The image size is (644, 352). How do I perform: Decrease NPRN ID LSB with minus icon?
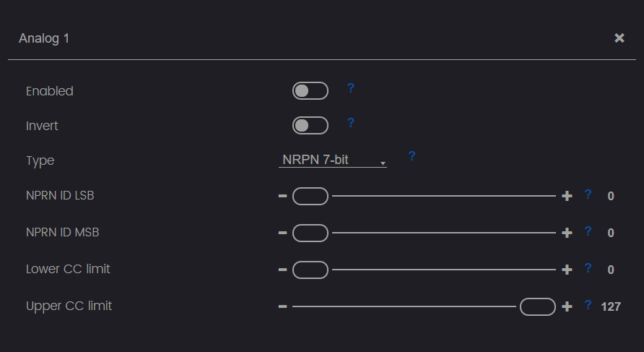282,196
